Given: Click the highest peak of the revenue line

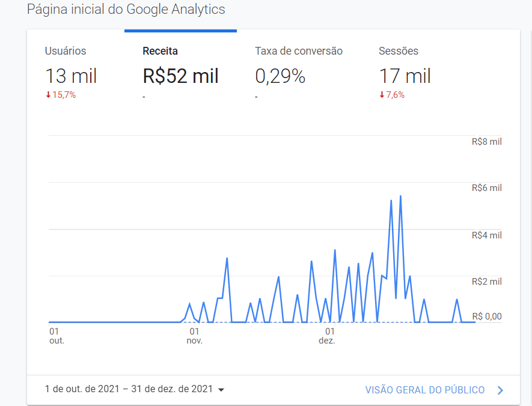Looking at the screenshot, I should coord(400,196).
